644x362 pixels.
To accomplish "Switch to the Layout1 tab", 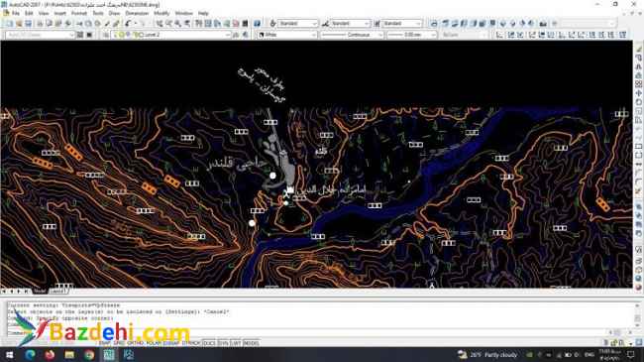I will [57, 292].
